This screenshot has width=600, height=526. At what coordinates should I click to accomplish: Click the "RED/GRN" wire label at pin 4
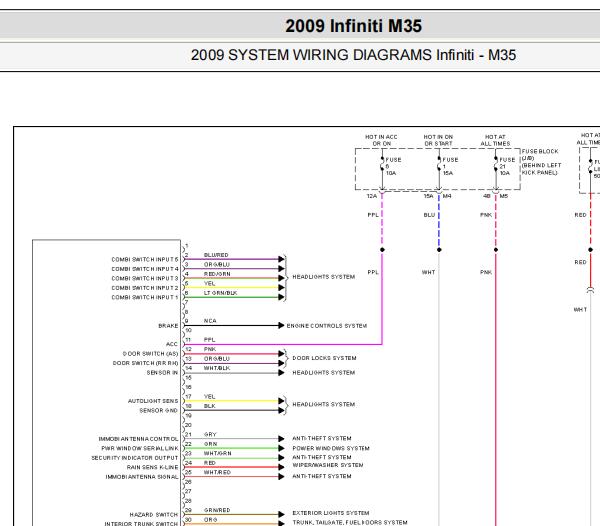point(217,274)
